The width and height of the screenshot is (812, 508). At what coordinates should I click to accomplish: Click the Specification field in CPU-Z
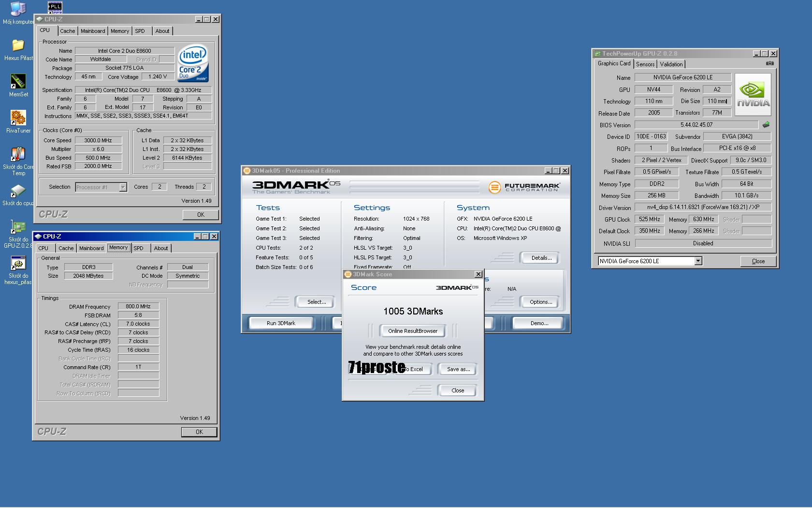pos(143,90)
